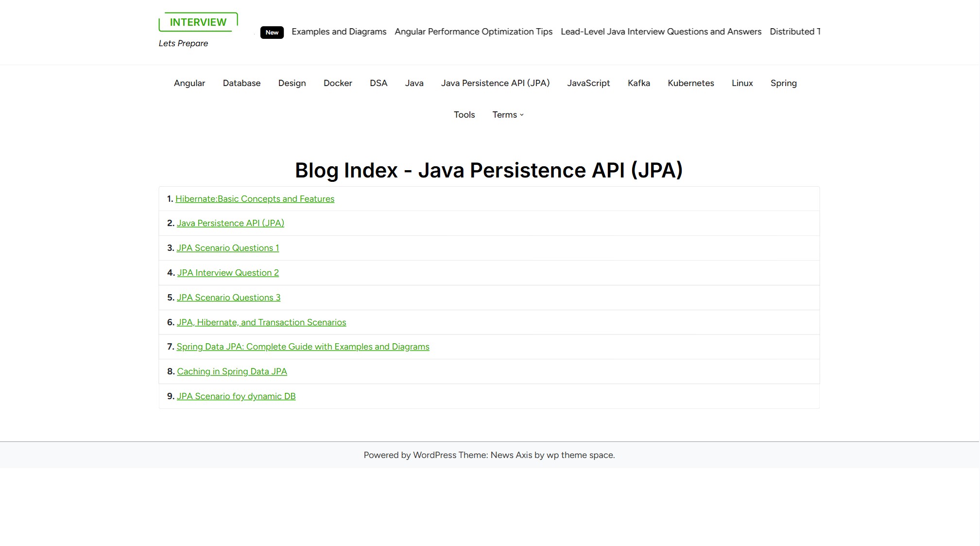This screenshot has width=980, height=546.
Task: Open JPA Scenario foy dynamic DB
Action: point(236,396)
